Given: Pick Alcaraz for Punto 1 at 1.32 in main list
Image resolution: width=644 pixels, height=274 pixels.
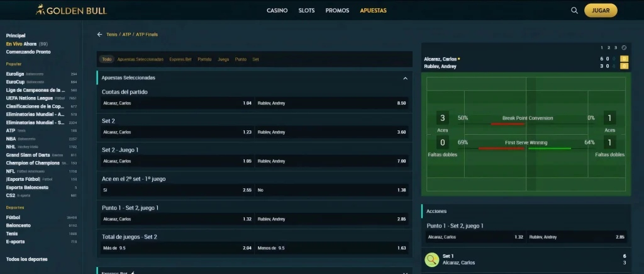Looking at the screenshot, I should point(177,219).
